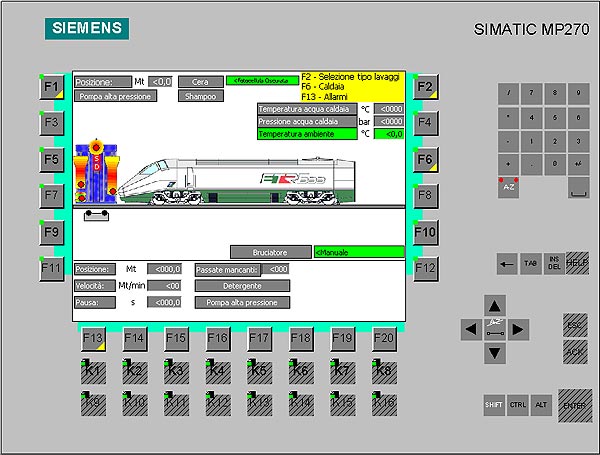Click the ETR 500 train image

point(237,181)
